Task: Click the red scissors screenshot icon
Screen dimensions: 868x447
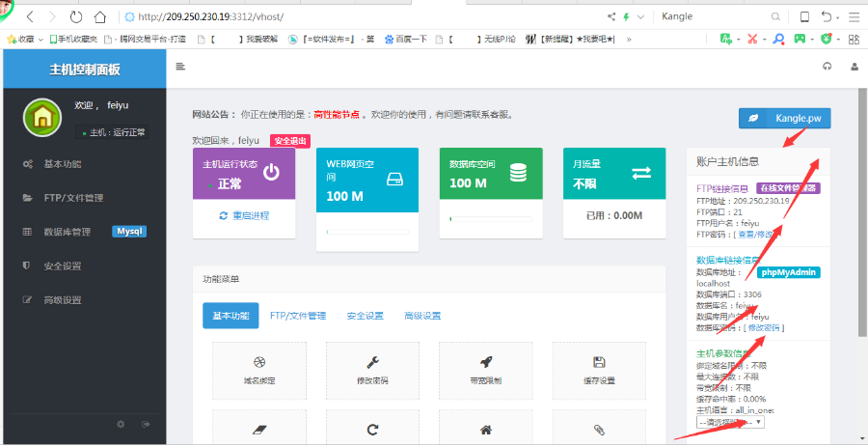Action: [752, 39]
